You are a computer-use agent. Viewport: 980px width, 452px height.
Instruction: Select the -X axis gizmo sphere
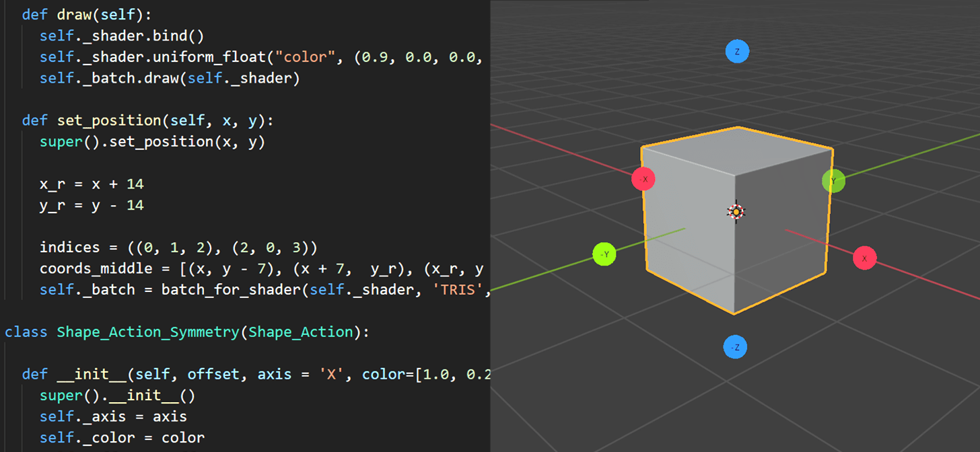[643, 179]
